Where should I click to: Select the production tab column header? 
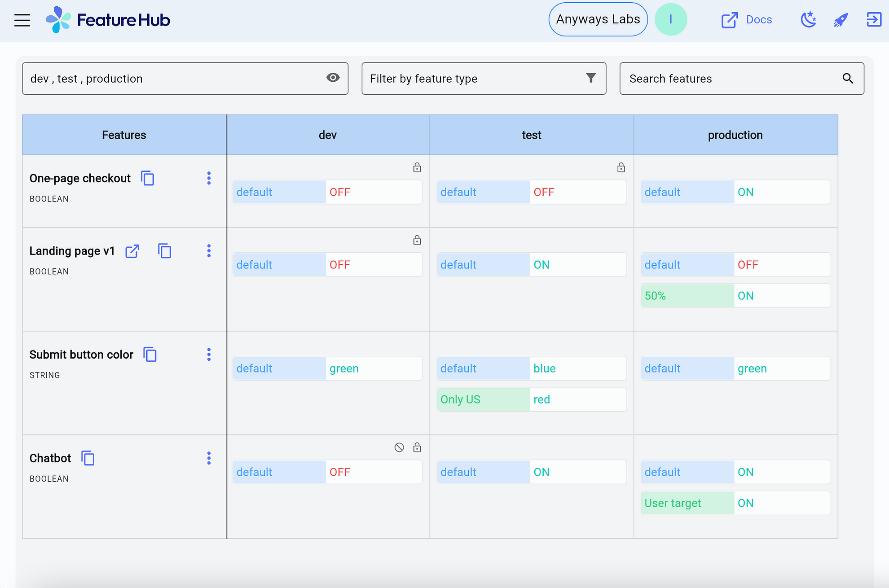click(734, 135)
